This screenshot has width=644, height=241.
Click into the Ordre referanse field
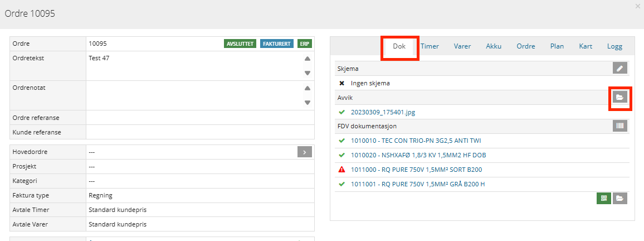[x=199, y=118]
